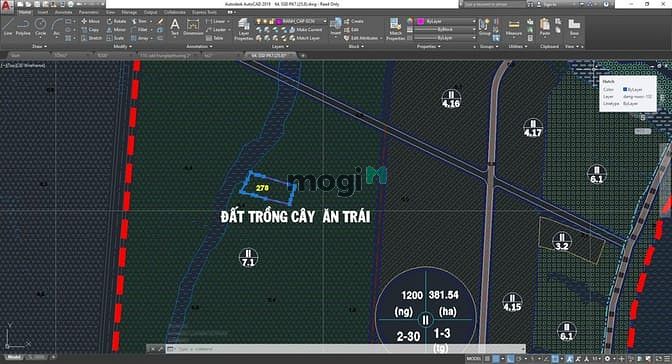Click the help search box in title bar

494,4
